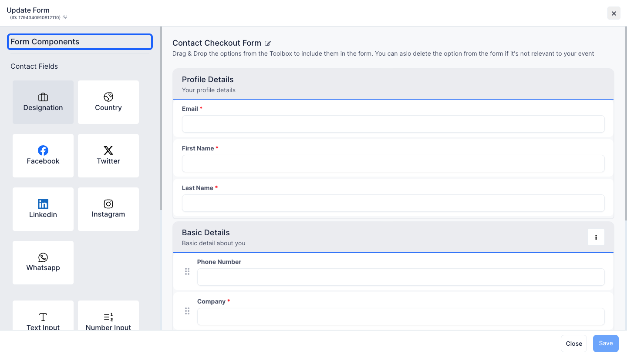Click the Update Form dialog title
Viewport: 627px width, 364px height.
click(x=28, y=10)
